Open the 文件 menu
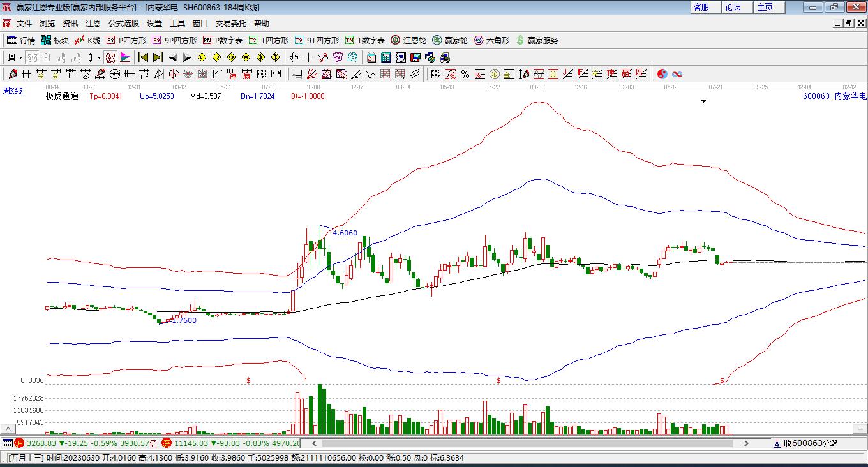 [x=24, y=24]
